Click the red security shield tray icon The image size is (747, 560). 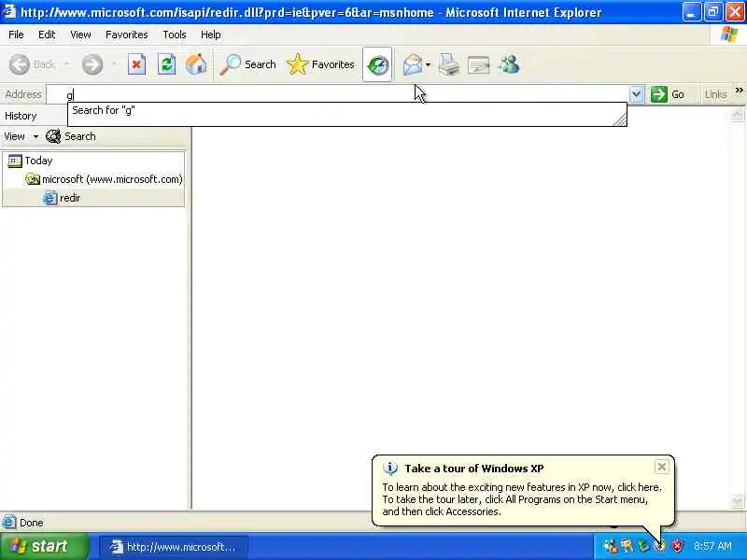point(677,546)
